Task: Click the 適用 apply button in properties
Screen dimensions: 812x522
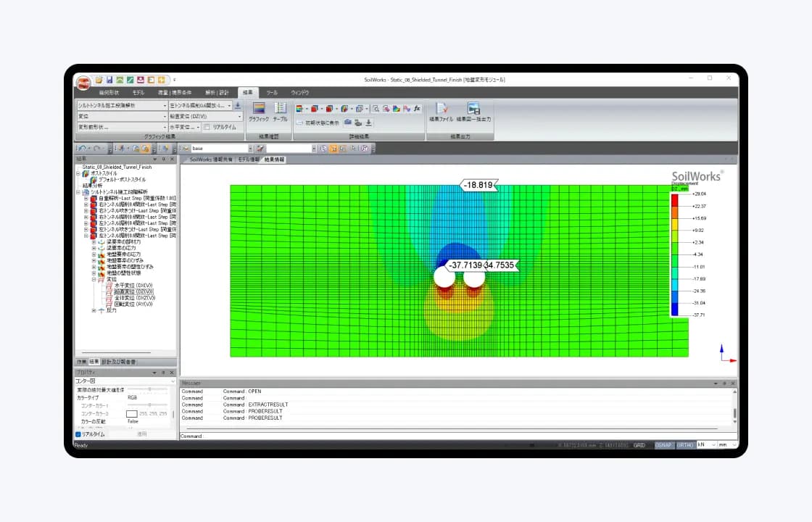Action: (x=142, y=434)
